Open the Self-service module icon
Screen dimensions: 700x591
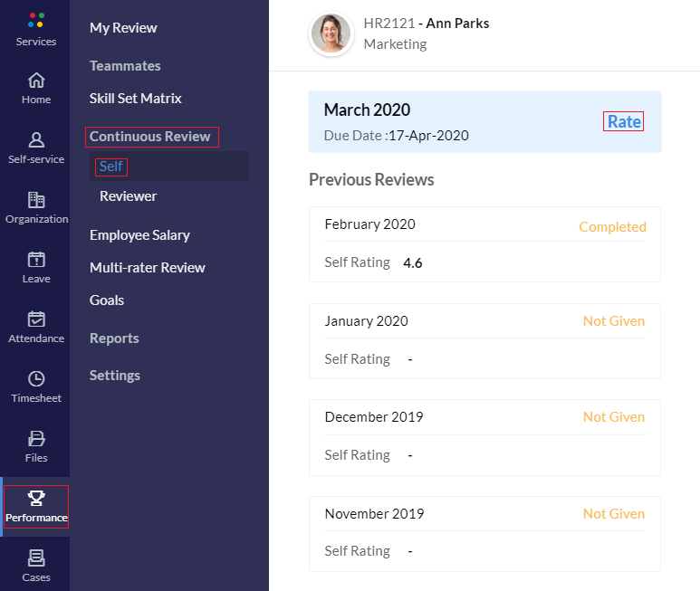click(x=36, y=140)
